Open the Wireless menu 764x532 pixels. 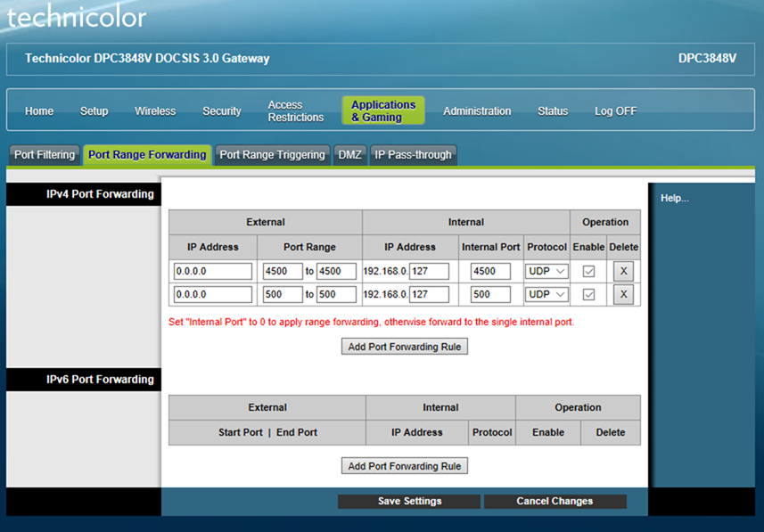(155, 111)
